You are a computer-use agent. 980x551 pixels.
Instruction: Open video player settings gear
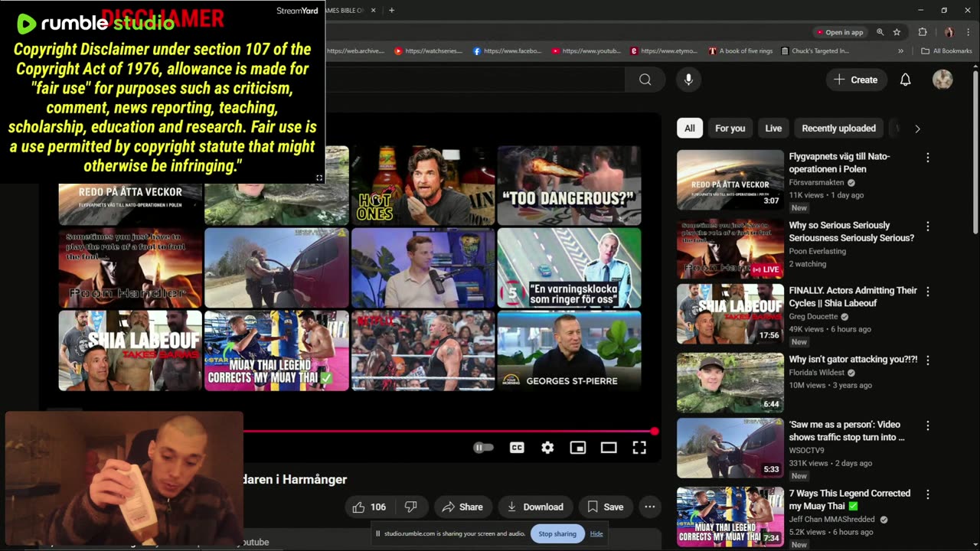coord(547,448)
